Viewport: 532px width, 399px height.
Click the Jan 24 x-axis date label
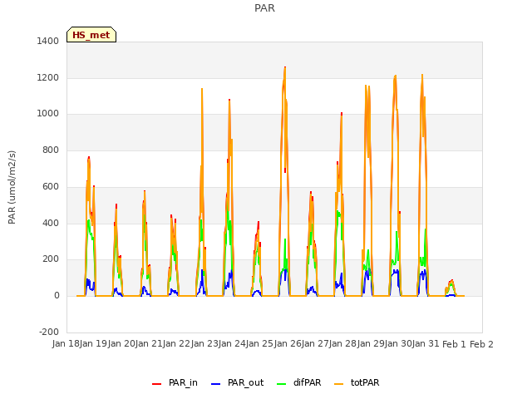(x=232, y=344)
